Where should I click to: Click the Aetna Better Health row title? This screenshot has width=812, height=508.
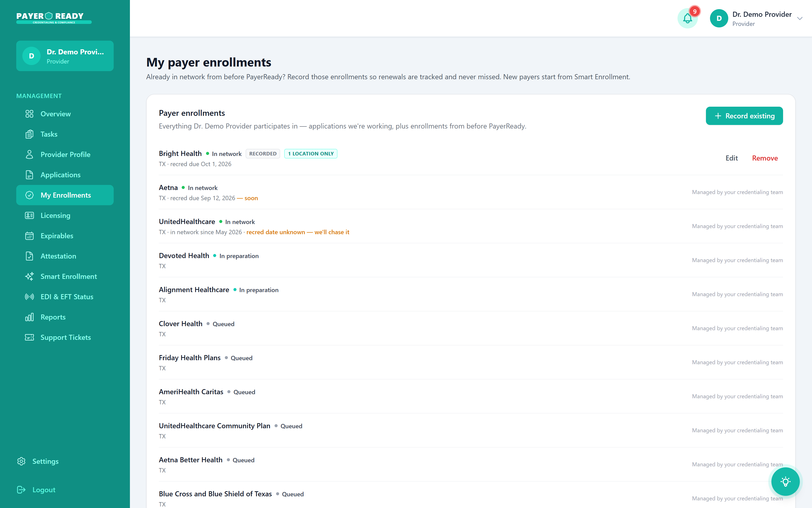tap(191, 460)
